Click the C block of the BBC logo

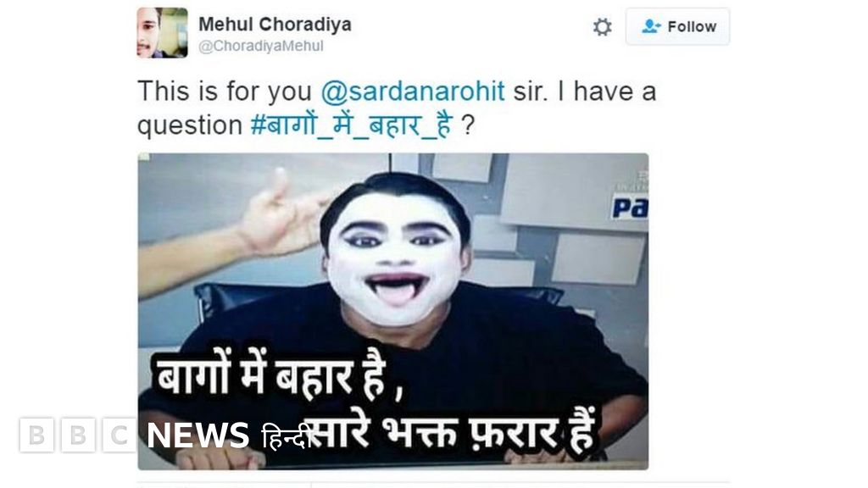point(119,435)
